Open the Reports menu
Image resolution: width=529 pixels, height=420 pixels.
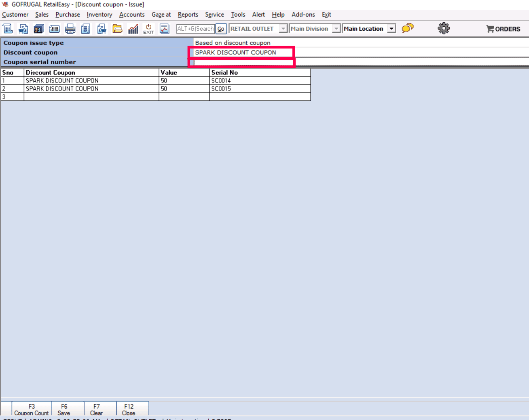click(x=188, y=15)
